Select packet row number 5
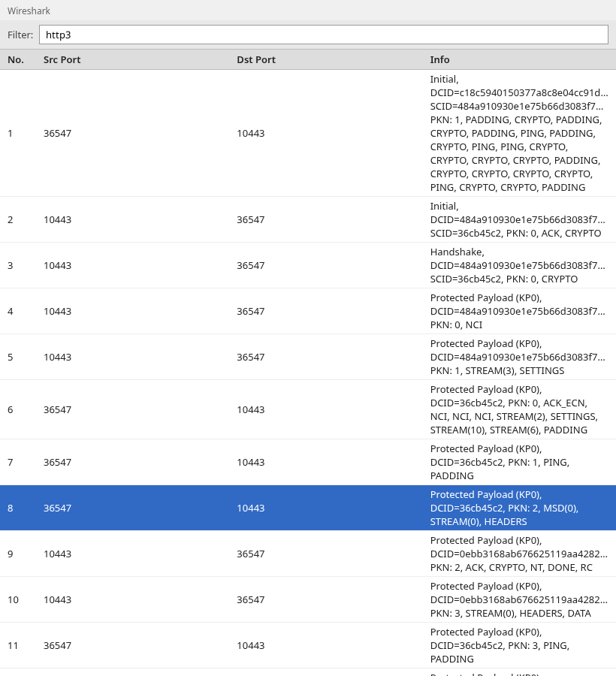The height and width of the screenshot is (676, 616). pyautogui.click(x=308, y=357)
